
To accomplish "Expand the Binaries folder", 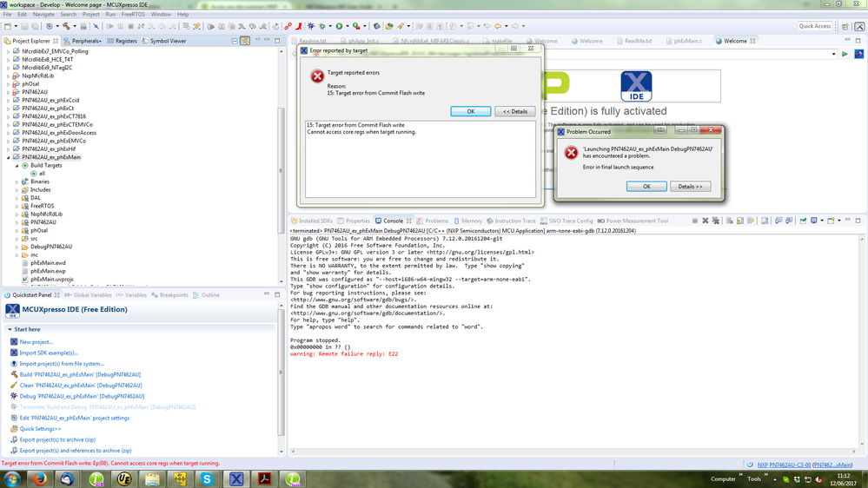I will [17, 181].
